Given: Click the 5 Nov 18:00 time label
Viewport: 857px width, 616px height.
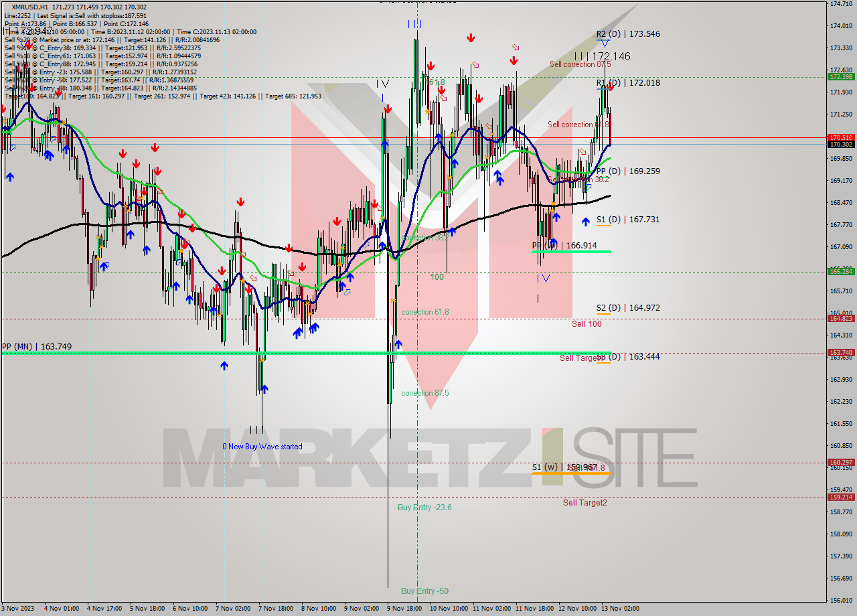Looking at the screenshot, I should click(x=147, y=609).
